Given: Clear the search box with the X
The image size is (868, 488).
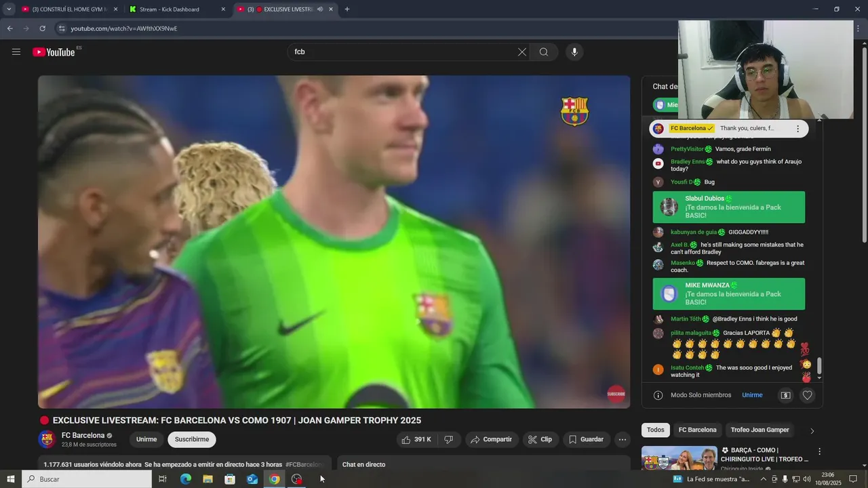Looking at the screenshot, I should (x=522, y=52).
